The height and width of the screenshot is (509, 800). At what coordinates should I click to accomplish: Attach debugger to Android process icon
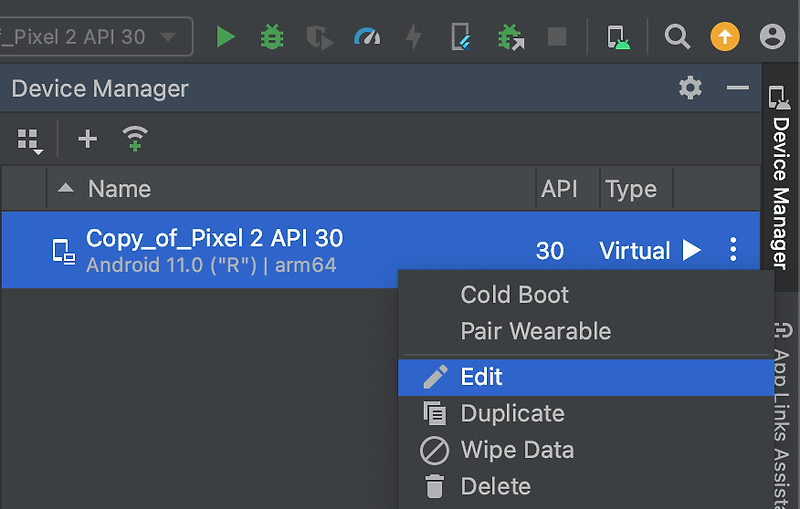pos(511,37)
